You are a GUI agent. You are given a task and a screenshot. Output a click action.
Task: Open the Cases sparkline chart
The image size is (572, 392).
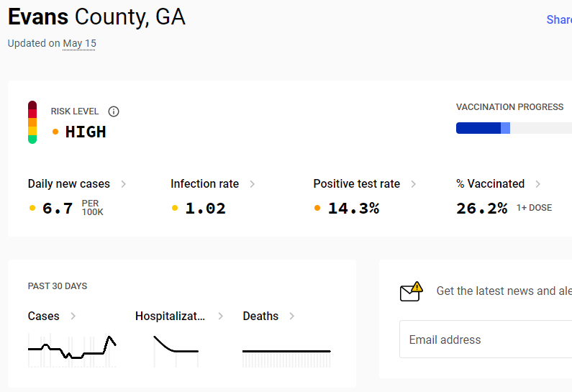click(72, 350)
